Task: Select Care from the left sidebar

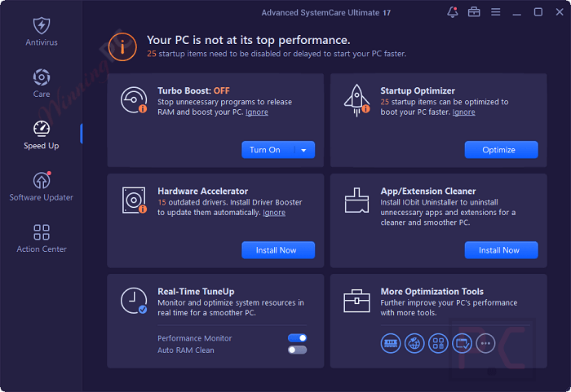Action: (x=41, y=84)
